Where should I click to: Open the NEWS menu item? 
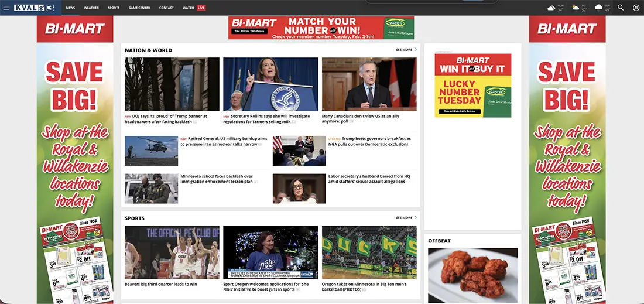pos(70,8)
